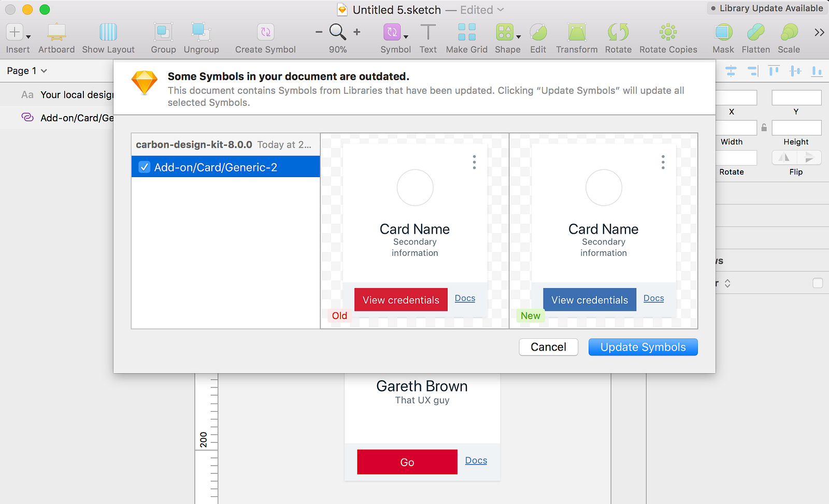Image resolution: width=829 pixels, height=504 pixels.
Task: Click the New card preview thumbnail
Action: 604,231
